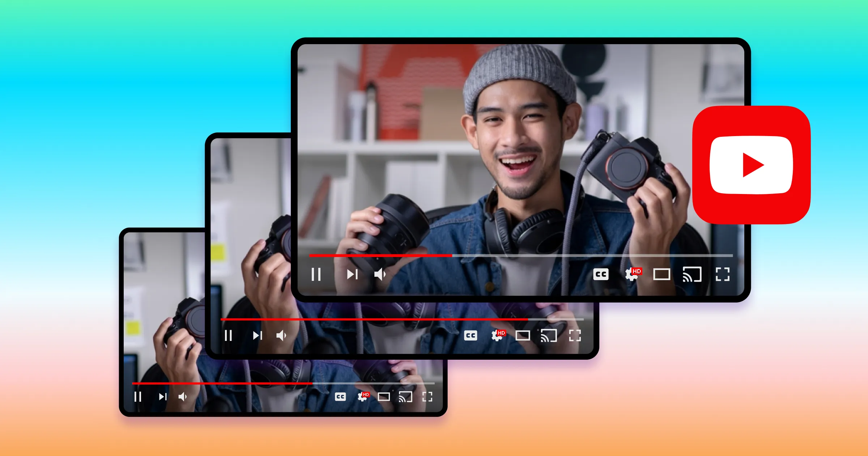
Task: Open HD settings gear in middle player
Action: pyautogui.click(x=498, y=335)
